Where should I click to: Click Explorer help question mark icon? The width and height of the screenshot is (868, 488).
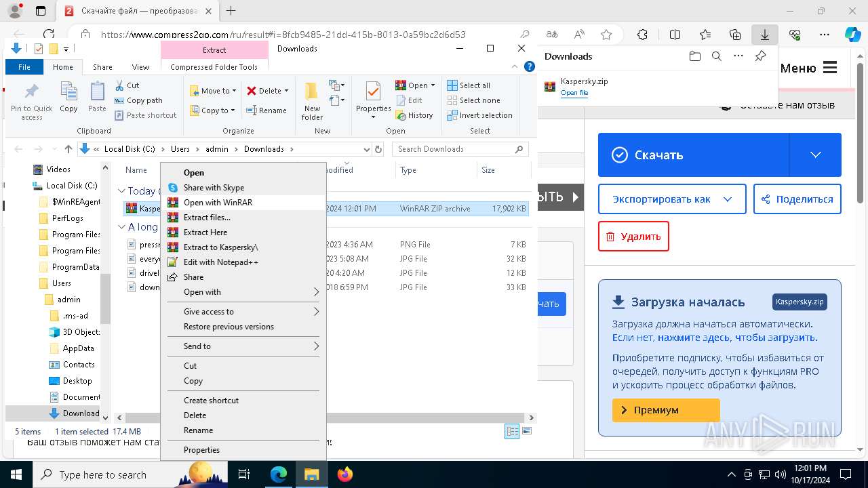530,66
